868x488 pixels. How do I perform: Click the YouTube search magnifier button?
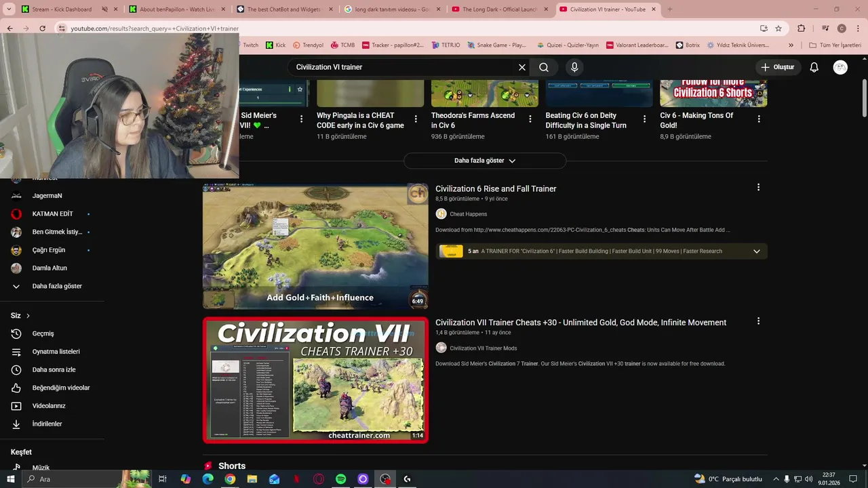pyautogui.click(x=544, y=67)
